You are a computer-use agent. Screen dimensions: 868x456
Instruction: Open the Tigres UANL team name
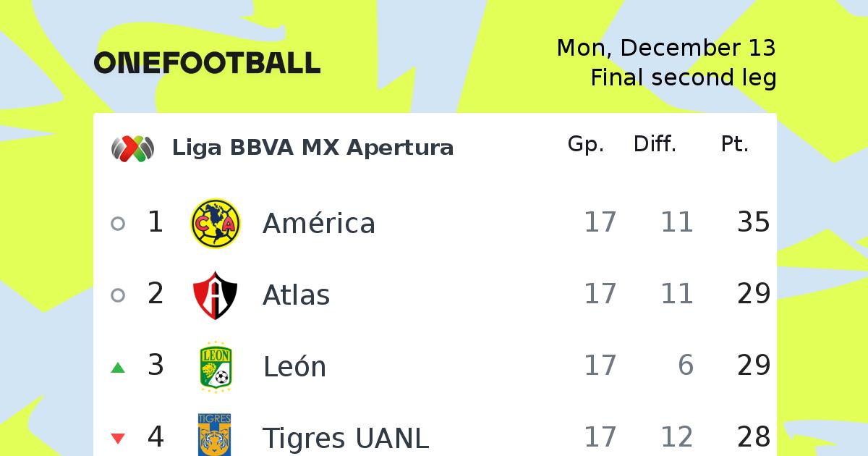[346, 438]
